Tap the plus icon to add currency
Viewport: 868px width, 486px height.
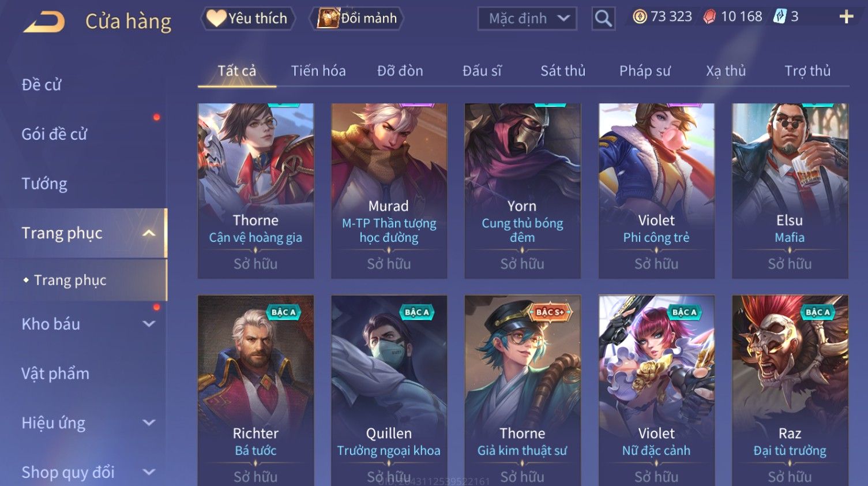click(846, 17)
